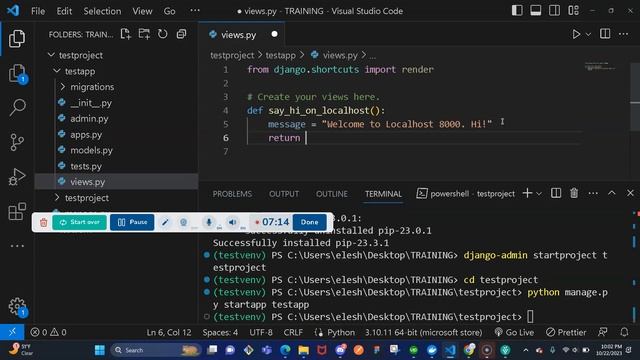
Task: Expand the migrations folder
Action: click(x=62, y=87)
